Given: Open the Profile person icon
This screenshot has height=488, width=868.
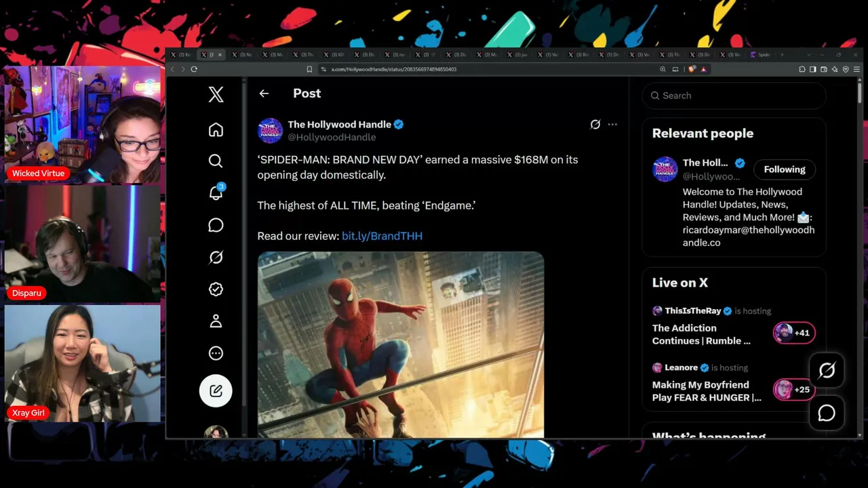Looking at the screenshot, I should [216, 321].
